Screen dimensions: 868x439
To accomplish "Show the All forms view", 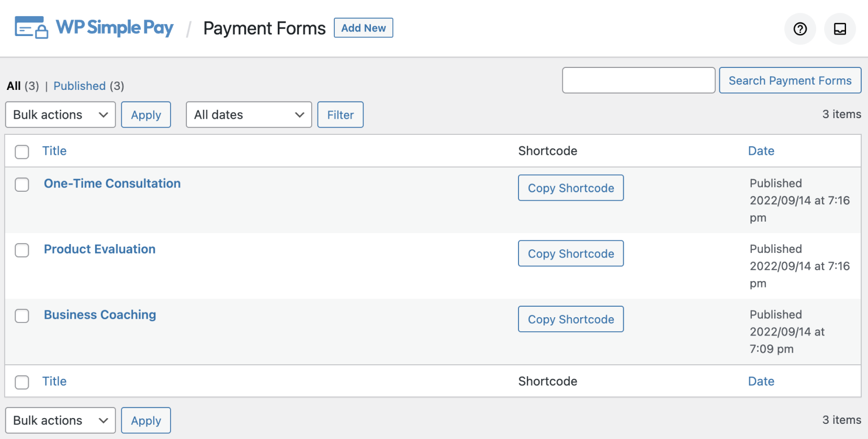I will click(14, 86).
